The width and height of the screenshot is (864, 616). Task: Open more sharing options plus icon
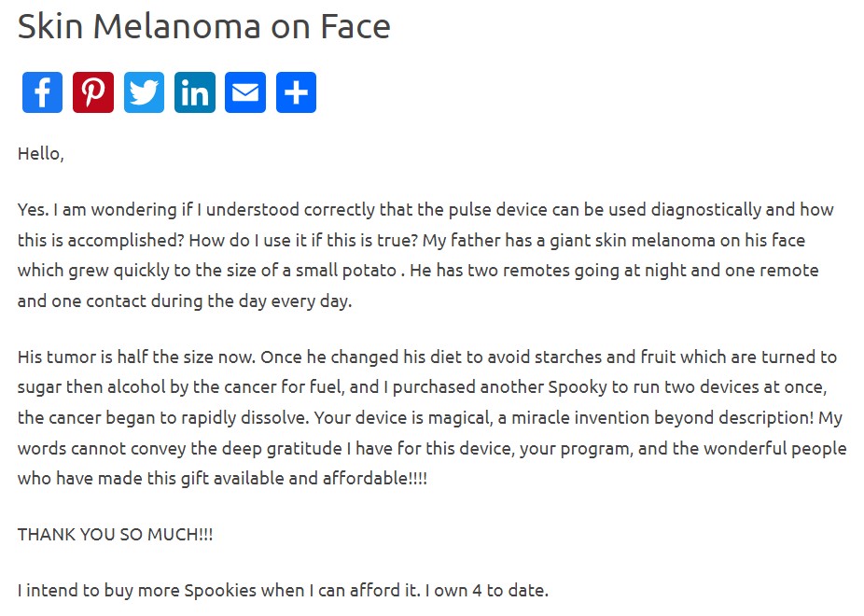click(x=296, y=92)
